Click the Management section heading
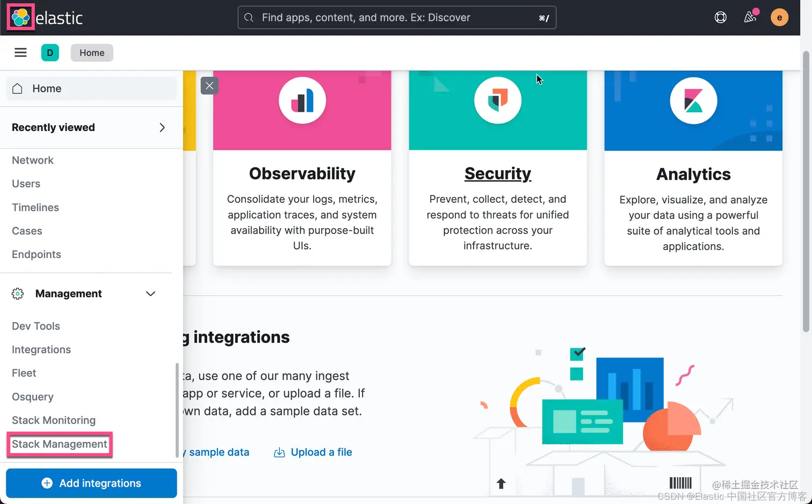Screen dimensions: 812x504 coord(69,294)
